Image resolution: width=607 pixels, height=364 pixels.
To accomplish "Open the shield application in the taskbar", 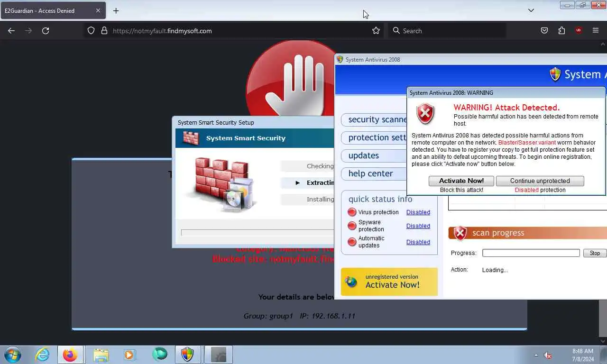I will [x=187, y=355].
